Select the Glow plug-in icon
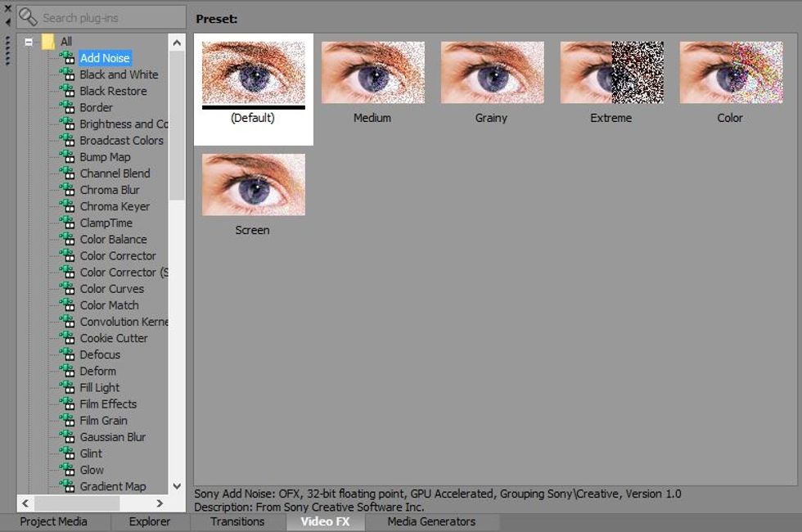The image size is (802, 532). (x=68, y=470)
